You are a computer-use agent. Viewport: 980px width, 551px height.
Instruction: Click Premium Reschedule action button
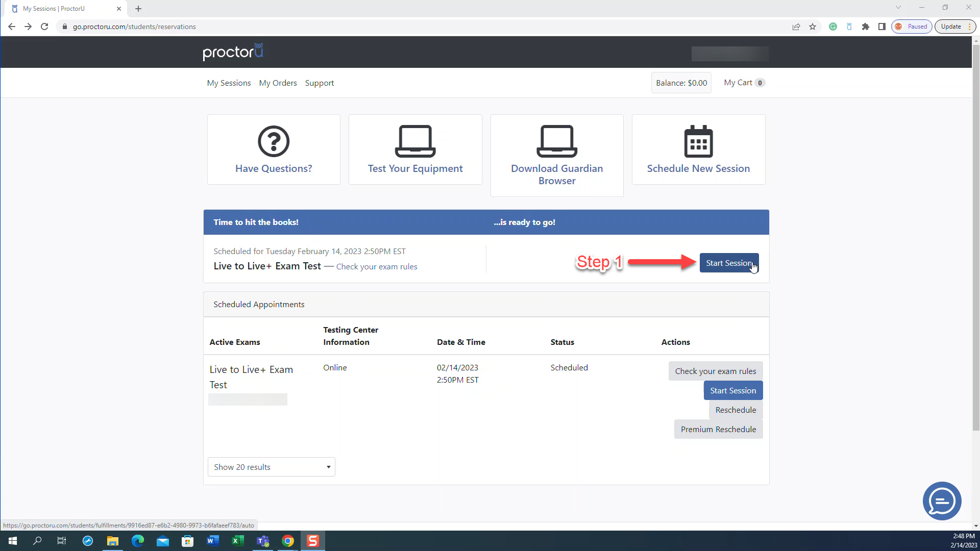[x=718, y=429]
